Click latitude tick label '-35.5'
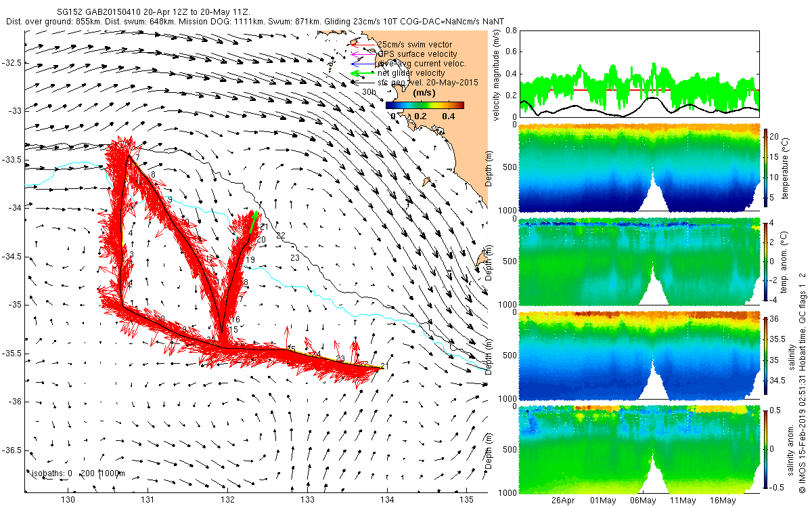 (x=12, y=353)
